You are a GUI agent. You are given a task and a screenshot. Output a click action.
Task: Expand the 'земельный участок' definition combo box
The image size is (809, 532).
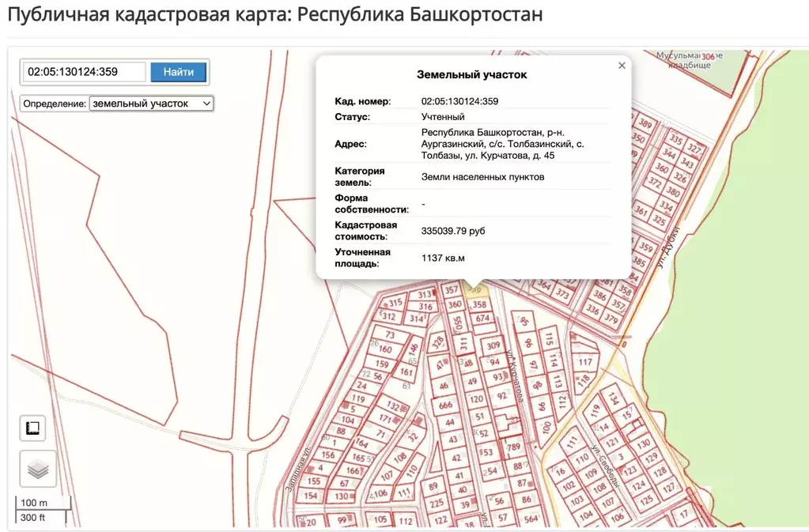[204, 103]
